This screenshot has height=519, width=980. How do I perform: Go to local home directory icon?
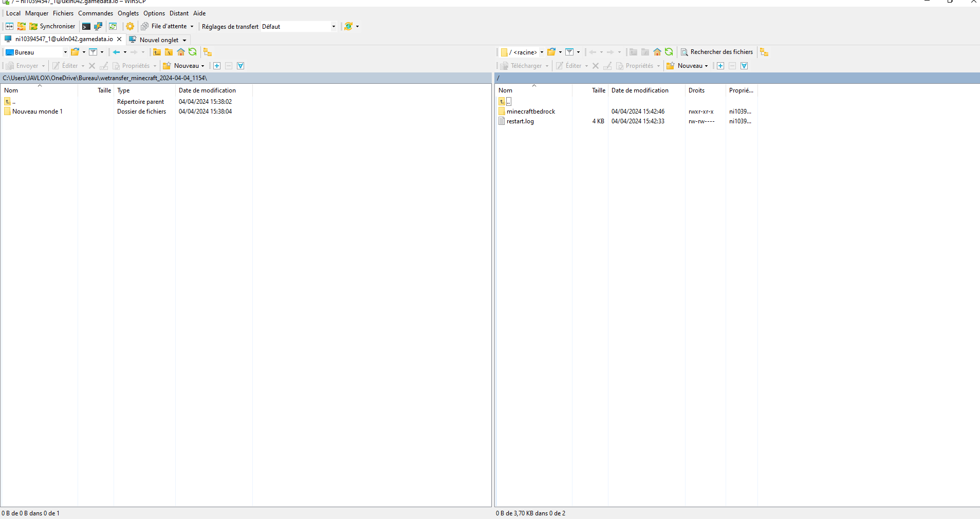coord(180,52)
